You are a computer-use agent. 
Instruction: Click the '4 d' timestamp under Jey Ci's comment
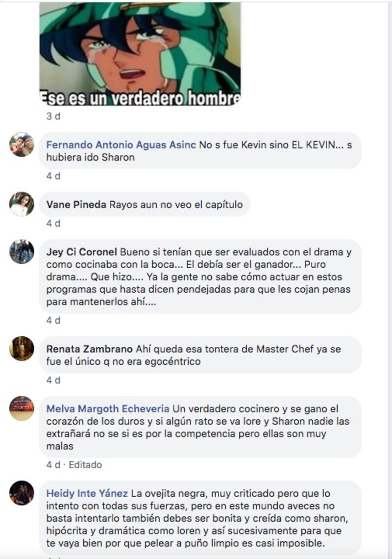[53, 321]
